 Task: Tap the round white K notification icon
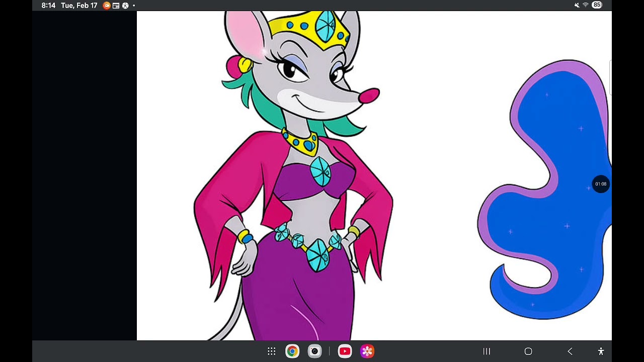(x=125, y=6)
